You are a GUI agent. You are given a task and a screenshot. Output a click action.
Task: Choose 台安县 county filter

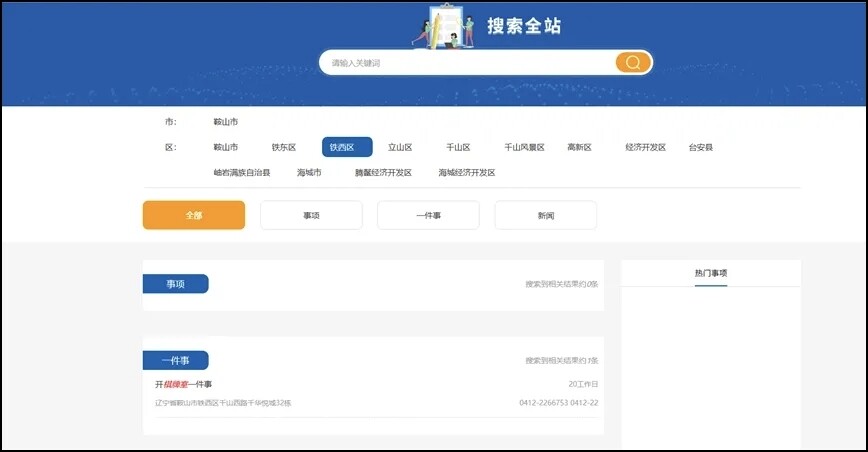(x=700, y=147)
